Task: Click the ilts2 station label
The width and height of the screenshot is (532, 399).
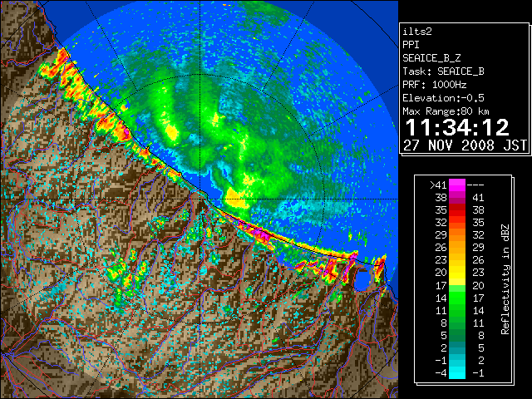Action: click(417, 32)
